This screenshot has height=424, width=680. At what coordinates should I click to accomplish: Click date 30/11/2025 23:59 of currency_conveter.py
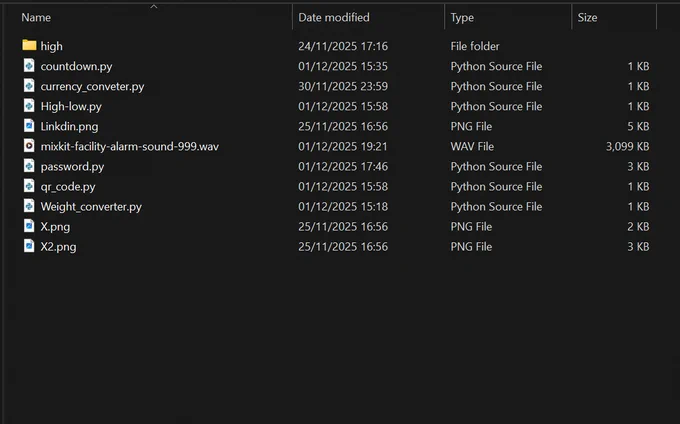pyautogui.click(x=343, y=86)
